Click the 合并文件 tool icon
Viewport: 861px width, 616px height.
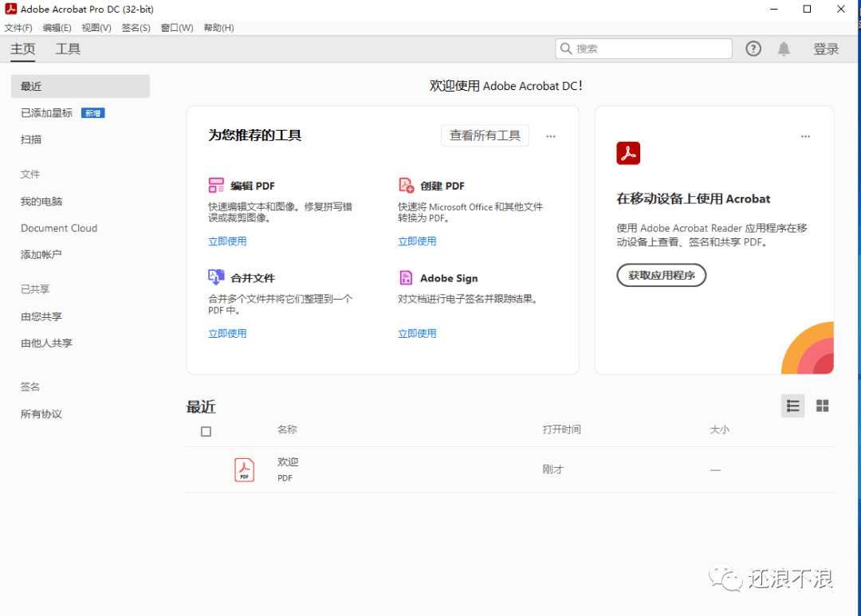pyautogui.click(x=216, y=277)
